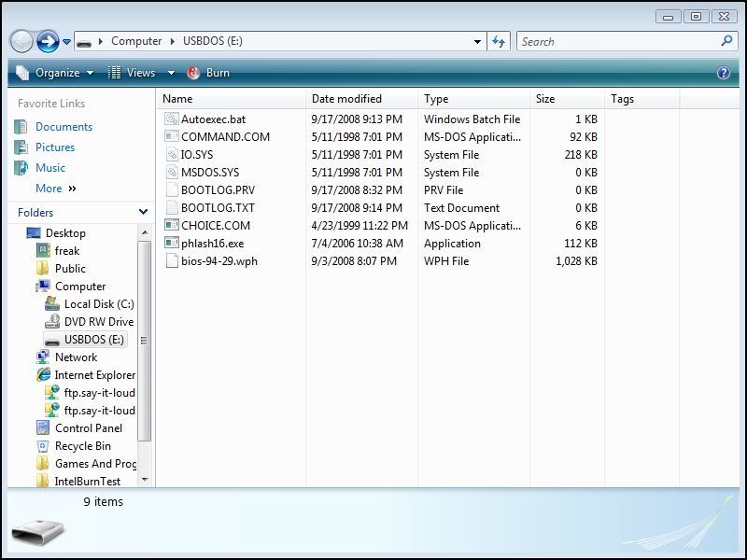Select the MSDOS.SYS file icon
The image size is (747, 560).
click(x=172, y=172)
